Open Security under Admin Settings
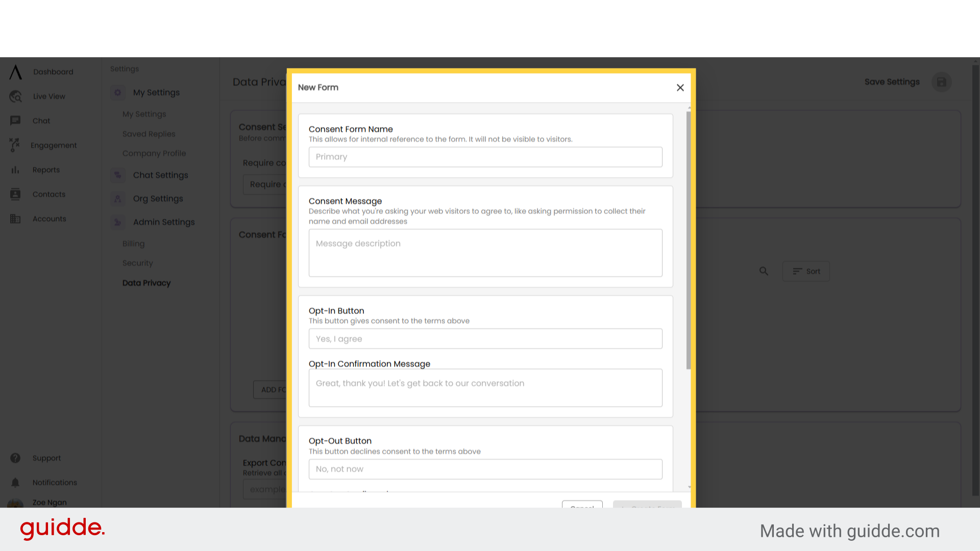 (137, 263)
